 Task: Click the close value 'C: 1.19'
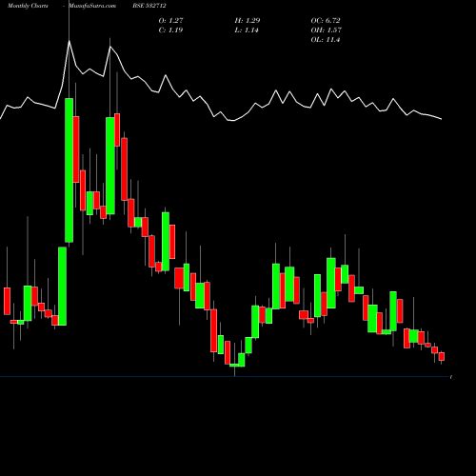click(170, 30)
